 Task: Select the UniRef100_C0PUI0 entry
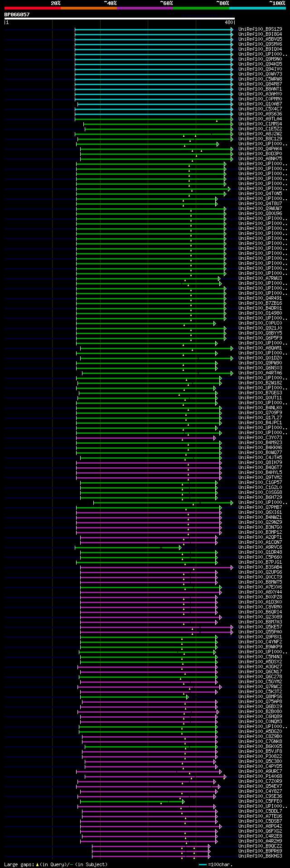tap(260, 323)
